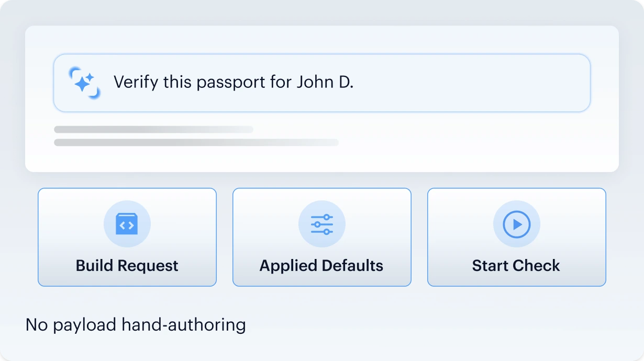Screen dimensions: 644x361
Task: Click the 'No payload hand-authoring' caption
Action: [136, 325]
